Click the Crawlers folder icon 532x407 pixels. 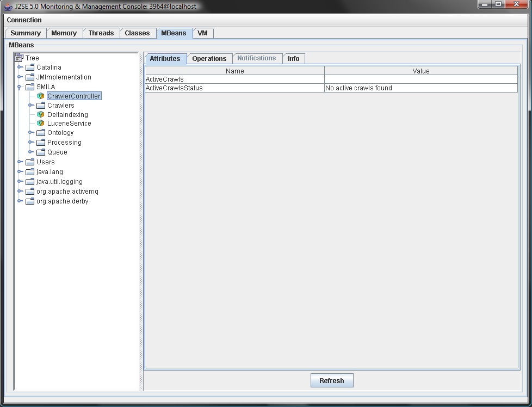[x=41, y=105]
